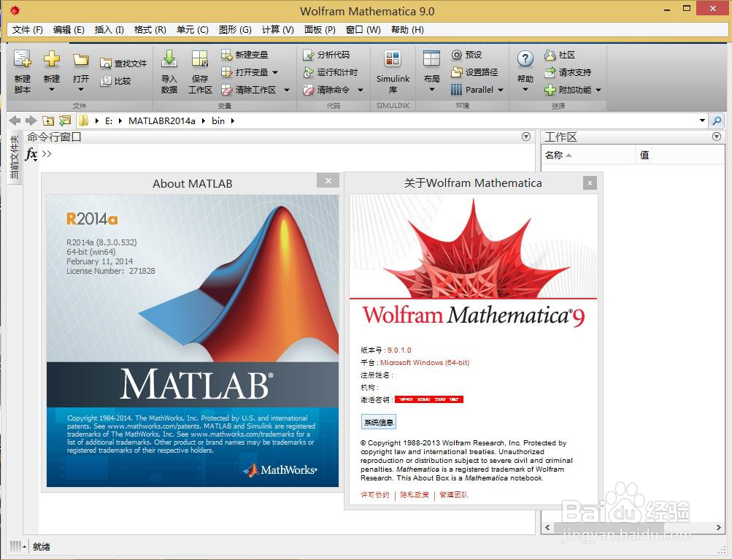
Task: Click 查找文件 find files
Action: click(x=124, y=63)
